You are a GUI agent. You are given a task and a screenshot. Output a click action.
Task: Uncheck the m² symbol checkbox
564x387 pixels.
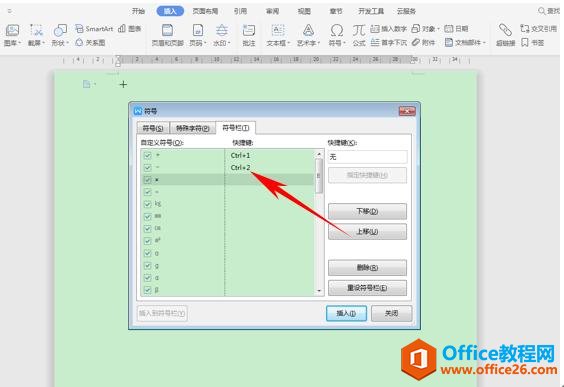147,241
